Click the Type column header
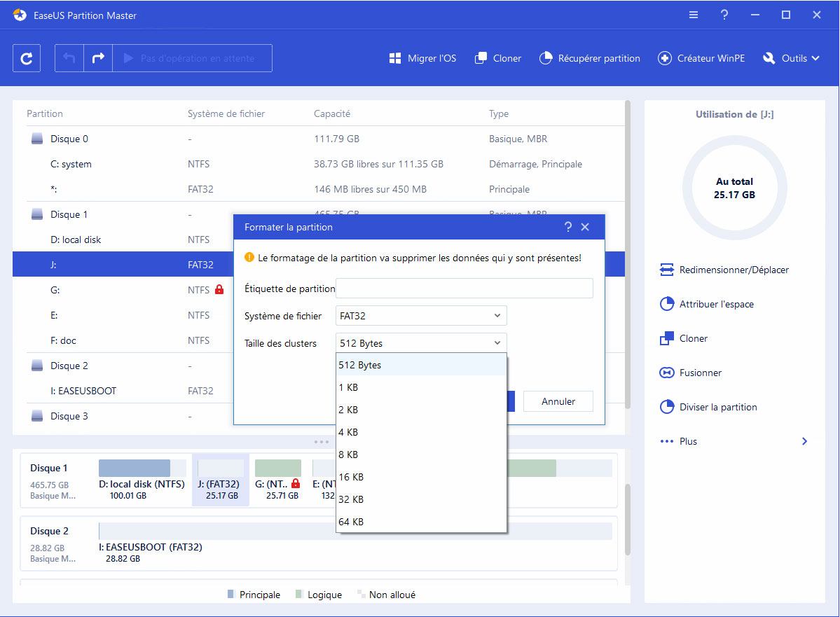Screen dimensions: 840x617 499,113
